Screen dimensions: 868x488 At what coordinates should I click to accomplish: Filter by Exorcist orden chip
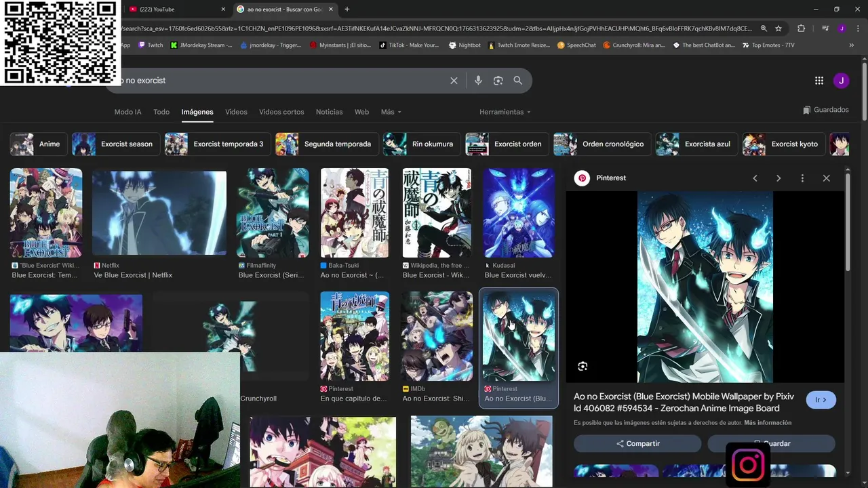[x=507, y=144]
